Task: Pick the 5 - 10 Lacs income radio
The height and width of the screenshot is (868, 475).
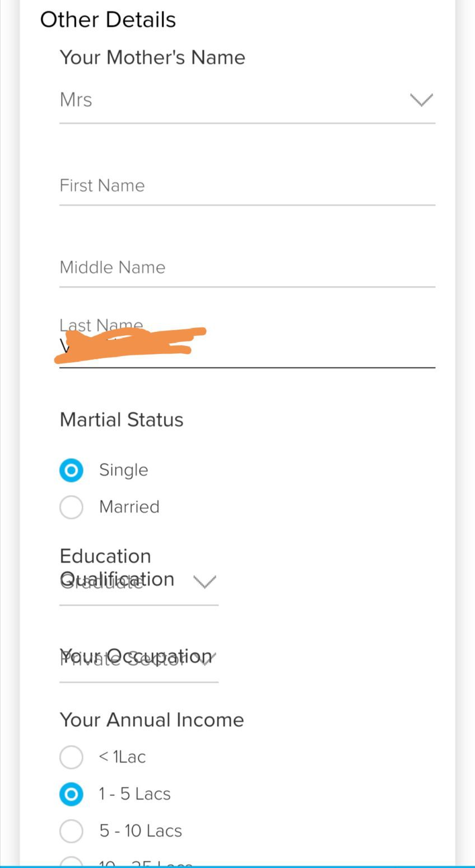Action: tap(71, 832)
